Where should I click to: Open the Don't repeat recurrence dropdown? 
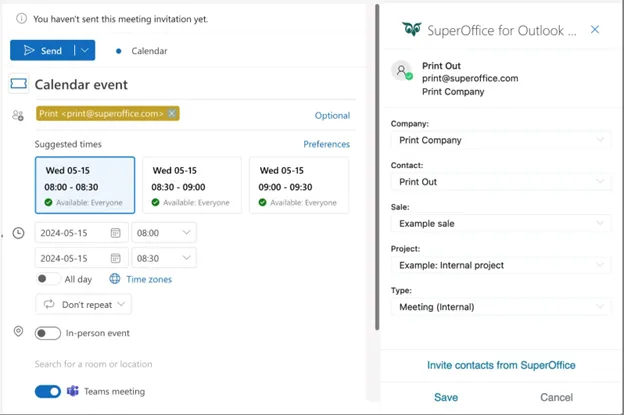click(x=83, y=304)
